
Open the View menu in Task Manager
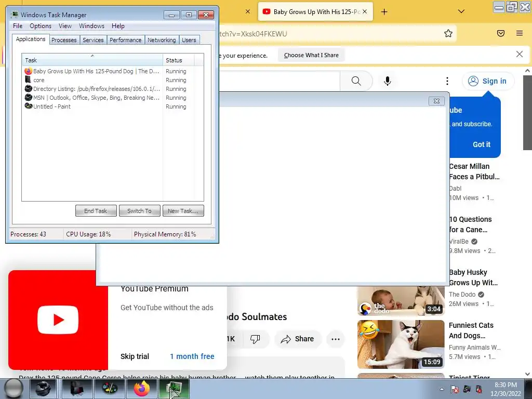click(65, 26)
